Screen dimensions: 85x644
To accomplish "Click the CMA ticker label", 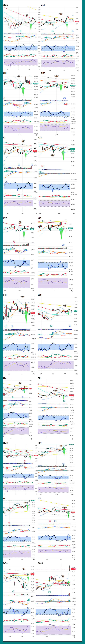I will [x=43, y=73].
